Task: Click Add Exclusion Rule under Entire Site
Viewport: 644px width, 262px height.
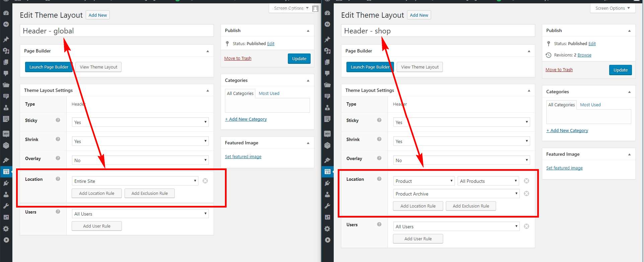Action: (149, 193)
